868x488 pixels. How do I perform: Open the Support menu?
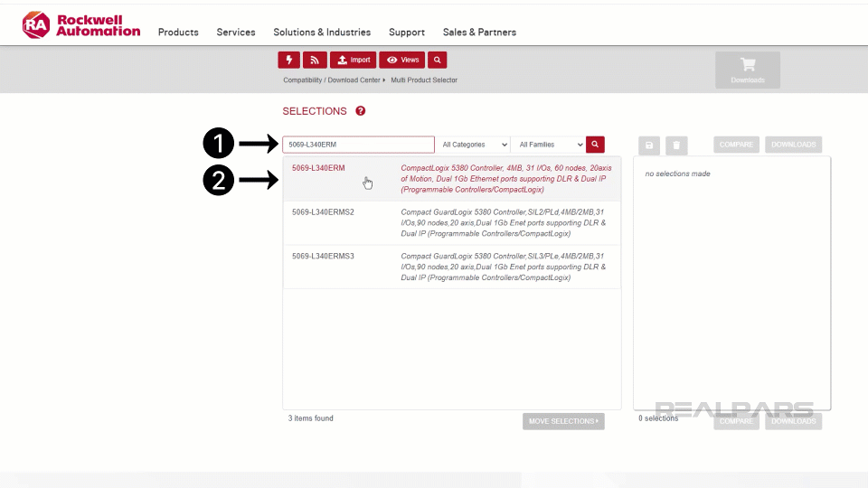[407, 33]
